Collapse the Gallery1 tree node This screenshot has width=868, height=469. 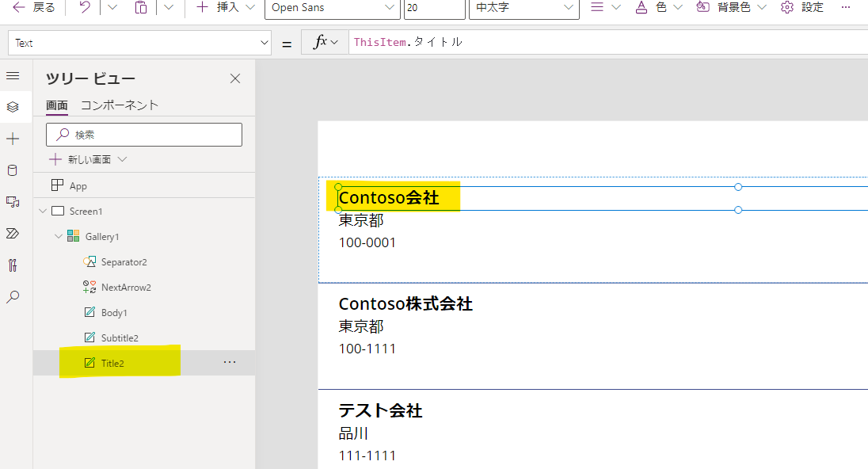tap(59, 236)
